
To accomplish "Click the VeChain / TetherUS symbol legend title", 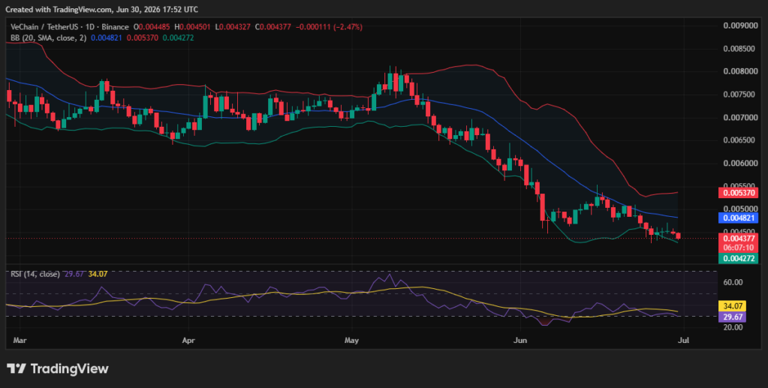I will (x=70, y=27).
